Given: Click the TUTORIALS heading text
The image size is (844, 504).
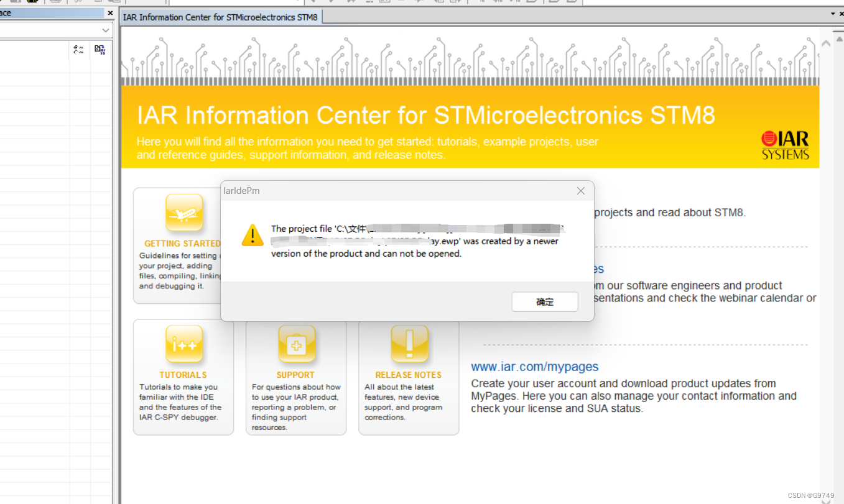Looking at the screenshot, I should point(183,375).
